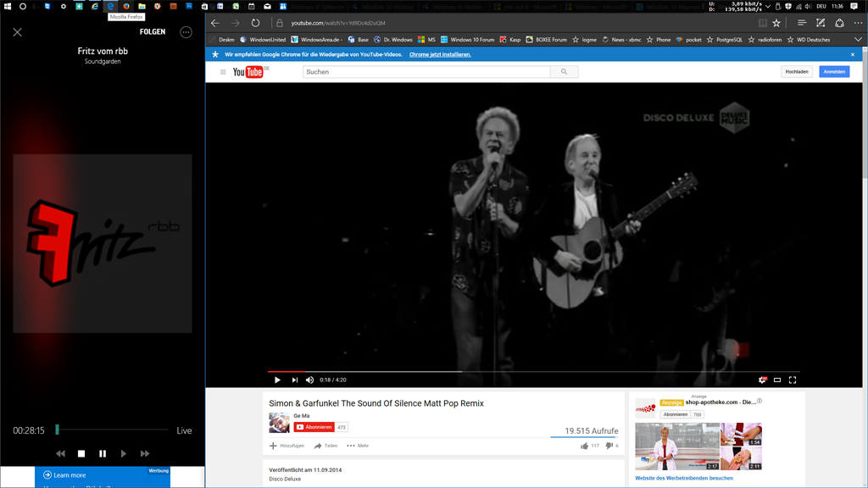Open the Edge Hub panel
Viewport: 868px width, 488px height.
click(x=802, y=23)
